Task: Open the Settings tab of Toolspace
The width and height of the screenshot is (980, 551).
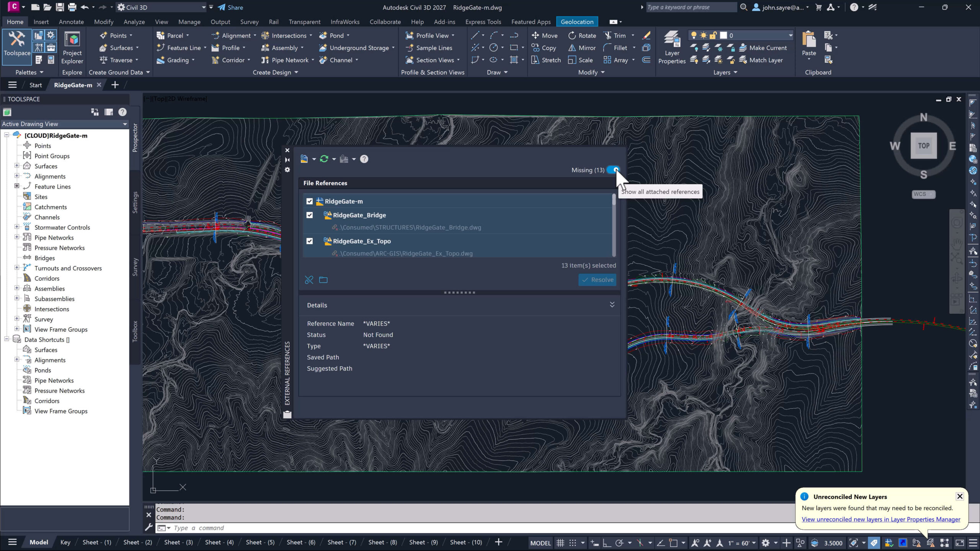Action: (x=135, y=202)
